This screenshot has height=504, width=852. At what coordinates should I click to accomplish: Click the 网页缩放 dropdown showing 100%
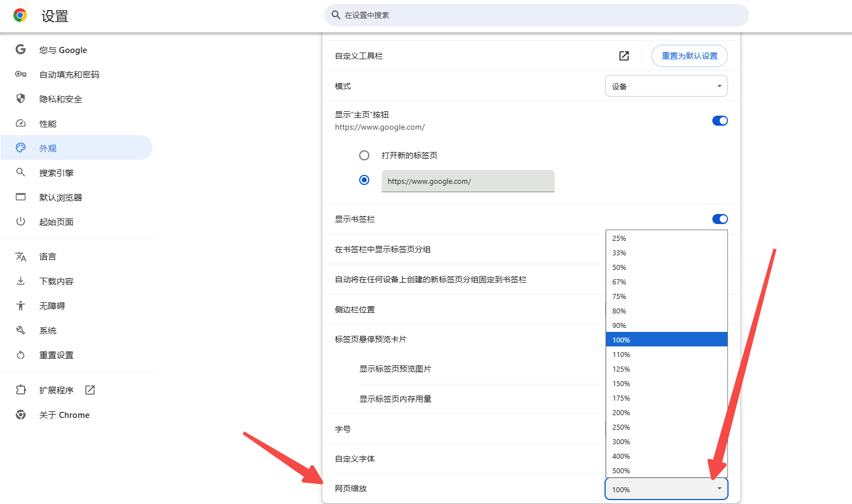coord(667,489)
